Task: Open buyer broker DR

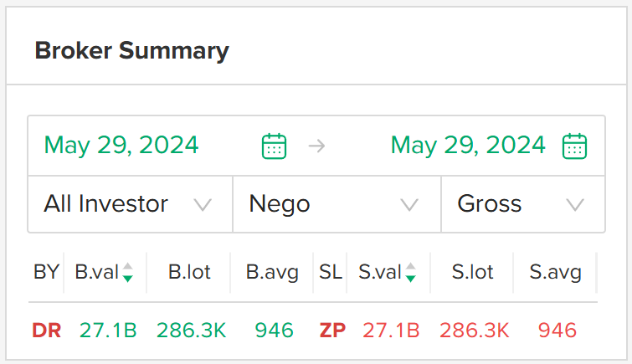Action: [x=47, y=331]
